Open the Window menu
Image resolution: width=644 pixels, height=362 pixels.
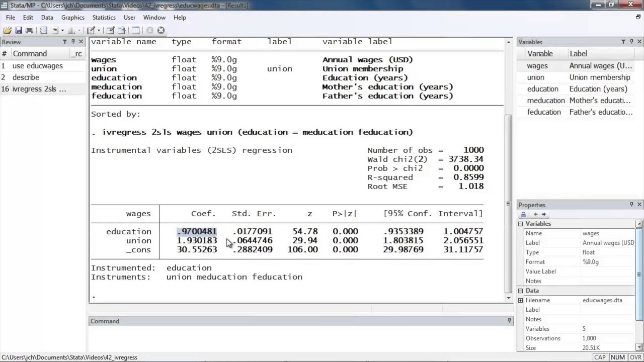(x=154, y=17)
